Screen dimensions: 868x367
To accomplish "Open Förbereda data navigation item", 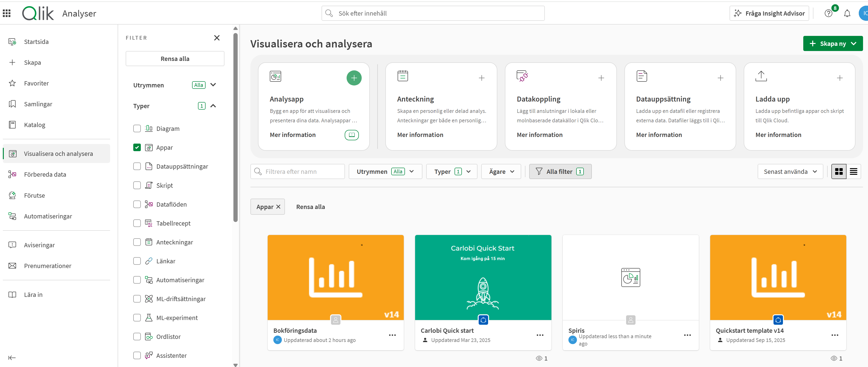I will (45, 175).
